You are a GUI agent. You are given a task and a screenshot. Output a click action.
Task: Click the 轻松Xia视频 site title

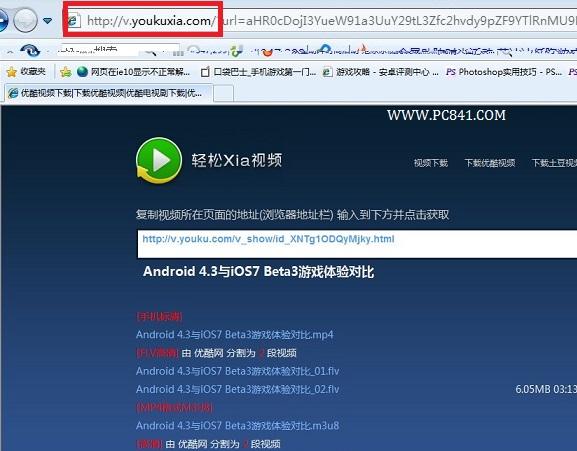pyautogui.click(x=237, y=160)
